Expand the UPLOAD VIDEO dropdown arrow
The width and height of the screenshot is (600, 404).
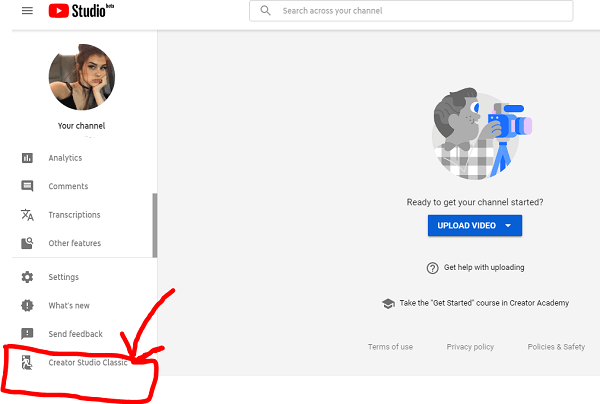508,225
